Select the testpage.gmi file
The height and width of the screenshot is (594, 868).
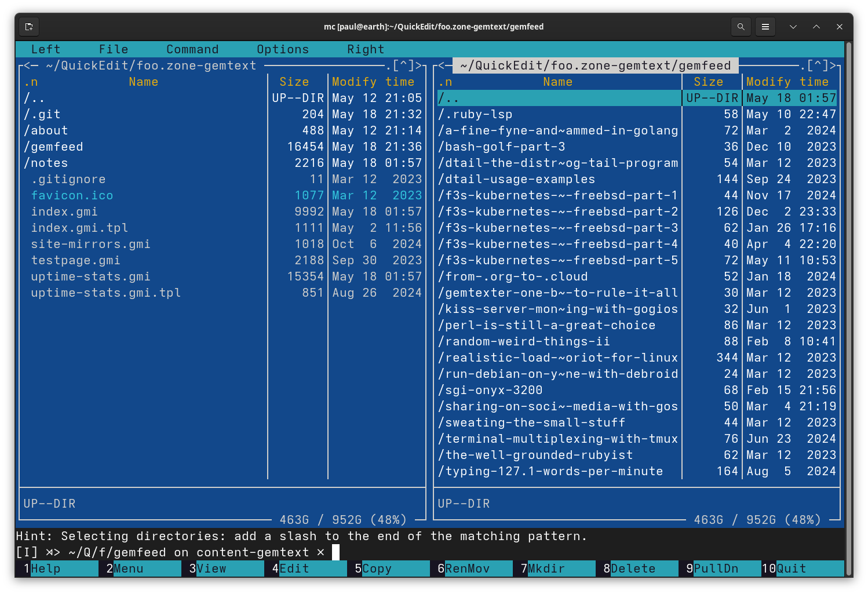(x=223, y=260)
